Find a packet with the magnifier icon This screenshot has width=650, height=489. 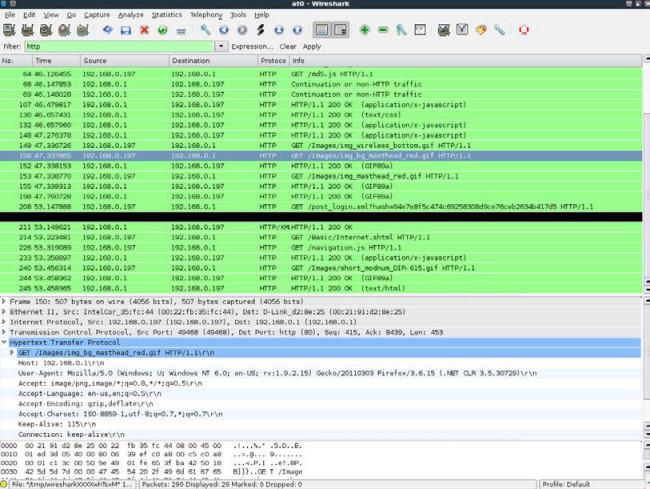click(205, 30)
